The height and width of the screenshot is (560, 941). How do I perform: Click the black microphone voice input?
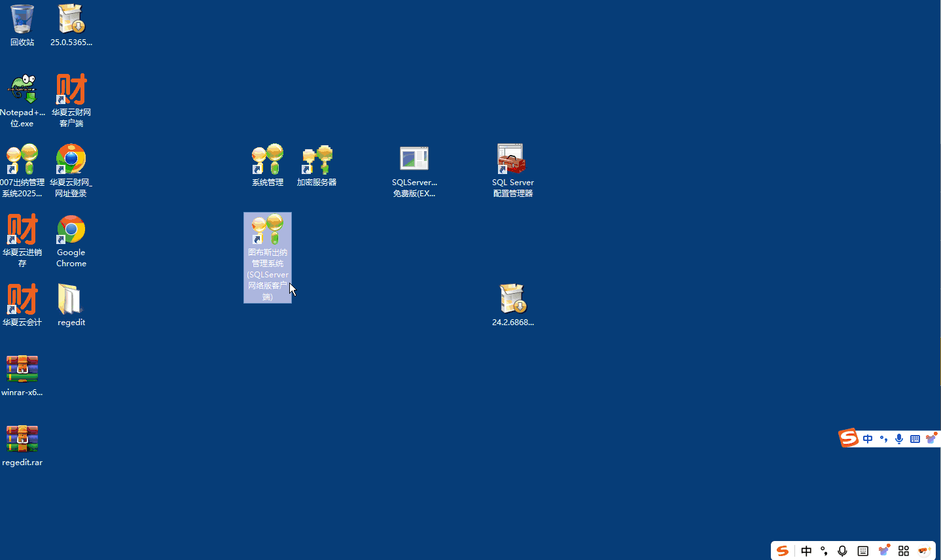coord(843,551)
